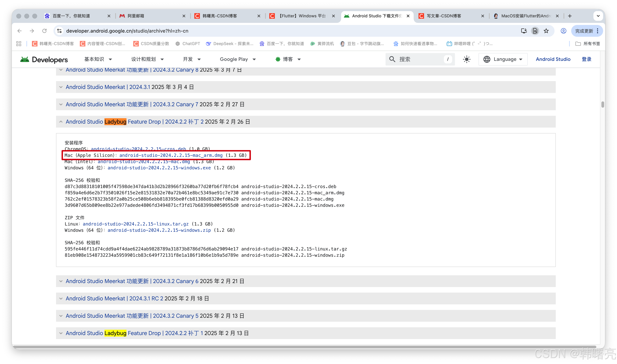Image resolution: width=617 pixels, height=364 pixels.
Task: Open the tab search dropdown arrow
Action: pos(598,16)
